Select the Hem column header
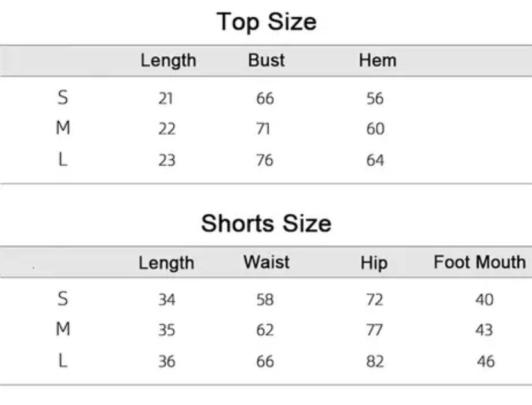The image size is (532, 405). coord(377,61)
